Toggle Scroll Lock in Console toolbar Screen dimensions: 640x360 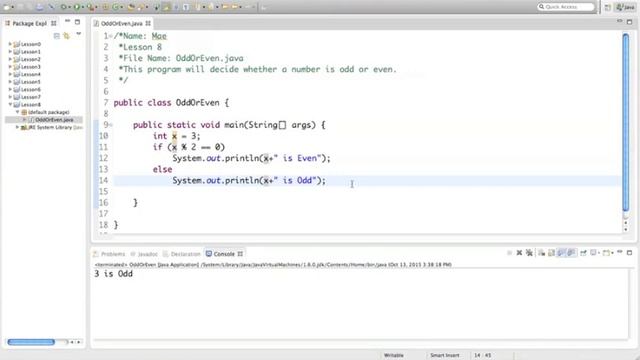point(551,253)
